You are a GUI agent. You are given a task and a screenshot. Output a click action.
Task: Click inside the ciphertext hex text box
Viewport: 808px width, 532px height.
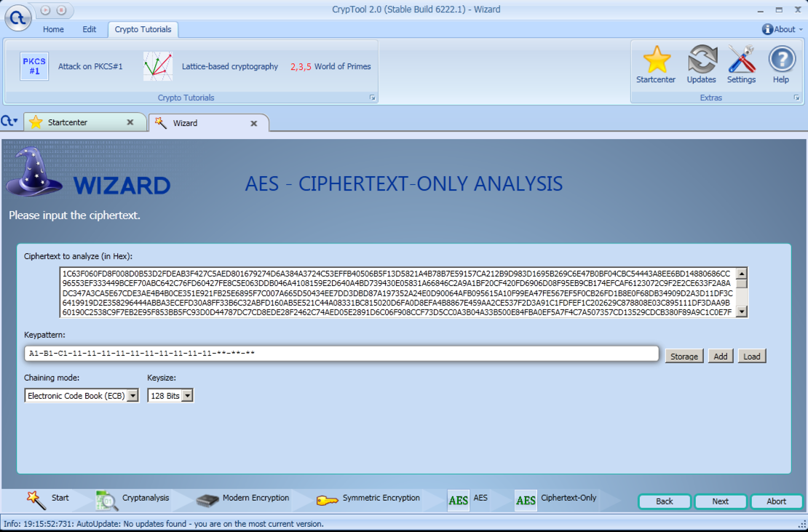(x=397, y=292)
